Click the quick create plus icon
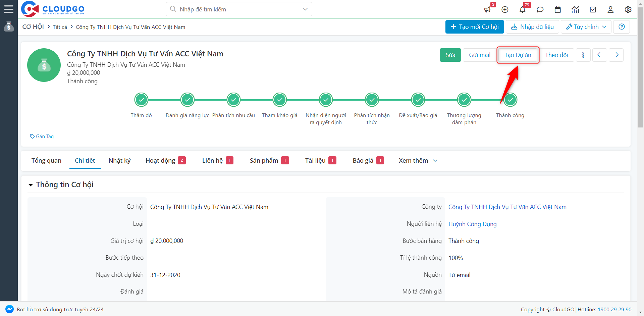Viewport: 644px width, 316px height. (x=505, y=9)
